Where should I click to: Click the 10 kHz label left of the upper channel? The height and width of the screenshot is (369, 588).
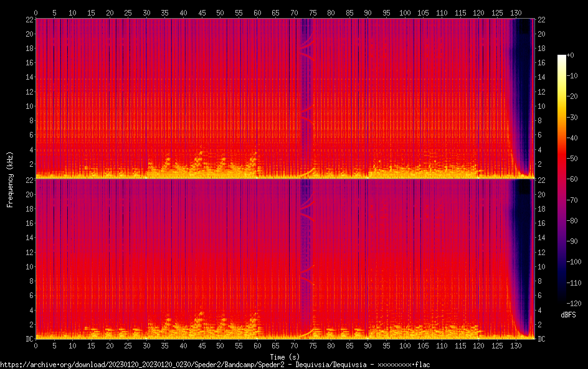(27, 106)
